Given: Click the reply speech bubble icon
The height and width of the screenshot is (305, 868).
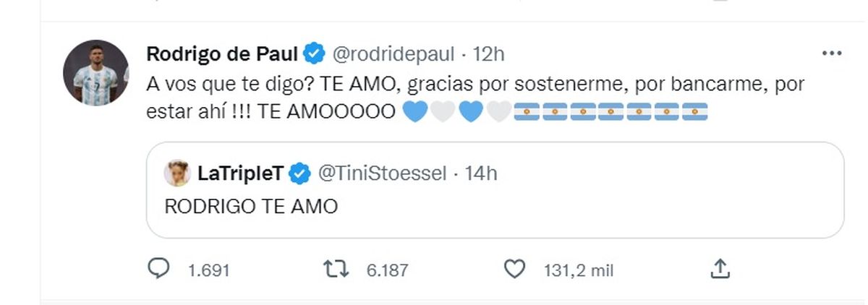Looking at the screenshot, I should [158, 270].
